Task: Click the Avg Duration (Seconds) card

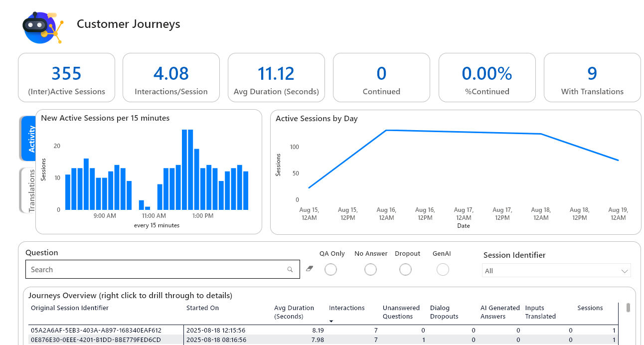Action: point(276,78)
